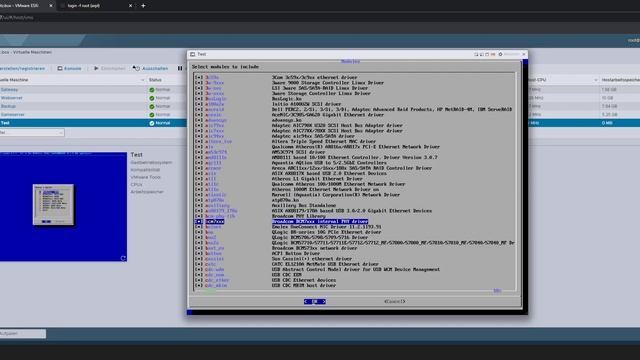Refresh the Test VM console thumbnail
Image resolution: width=640 pixels, height=360 pixels.
(x=123, y=258)
